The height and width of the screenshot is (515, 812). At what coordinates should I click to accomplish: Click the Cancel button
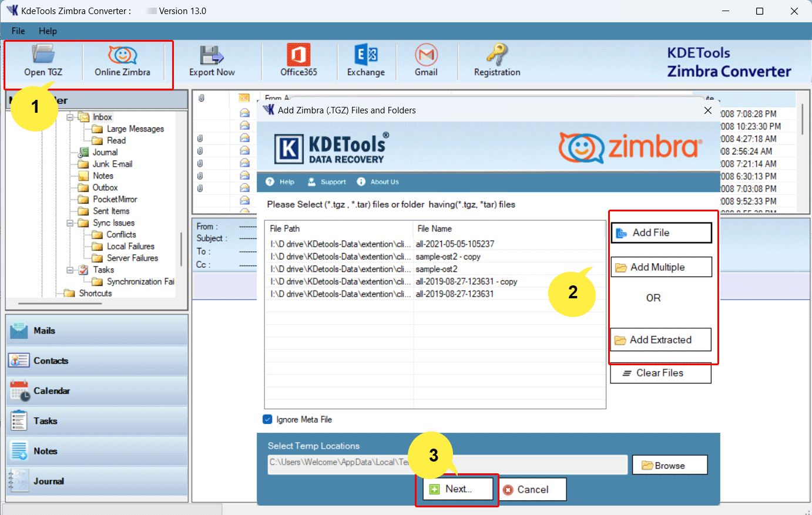[533, 489]
